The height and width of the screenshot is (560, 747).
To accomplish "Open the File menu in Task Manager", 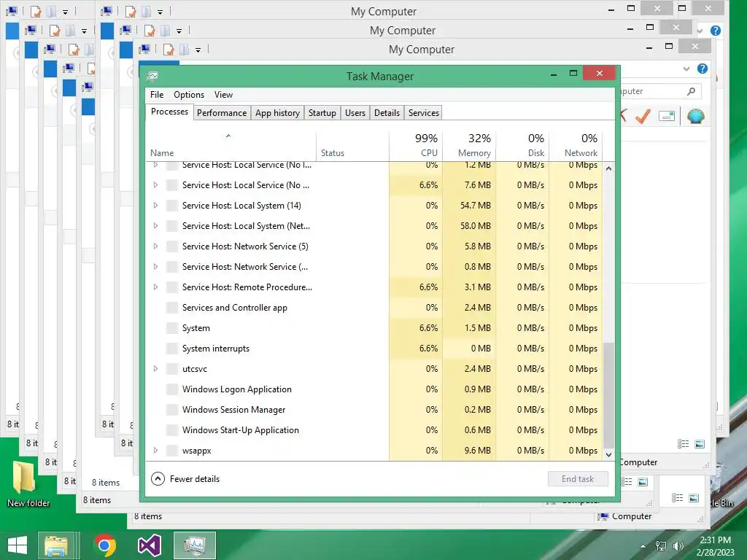I will pos(157,95).
